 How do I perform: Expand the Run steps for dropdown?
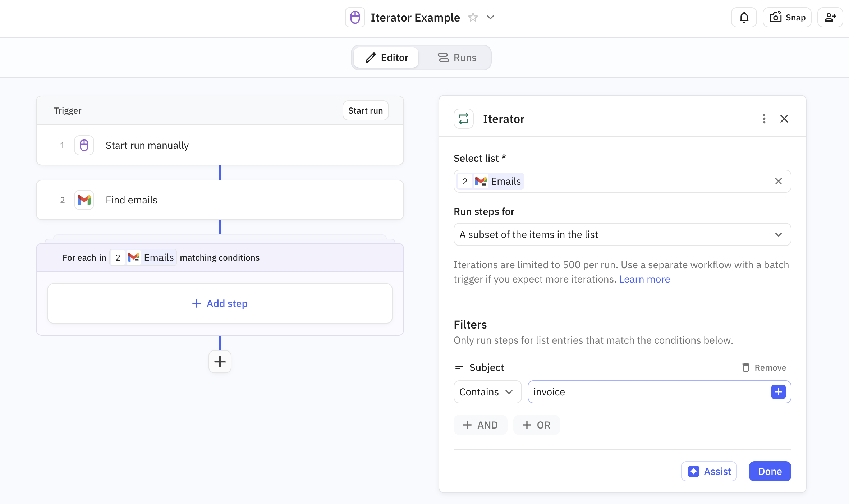622,234
